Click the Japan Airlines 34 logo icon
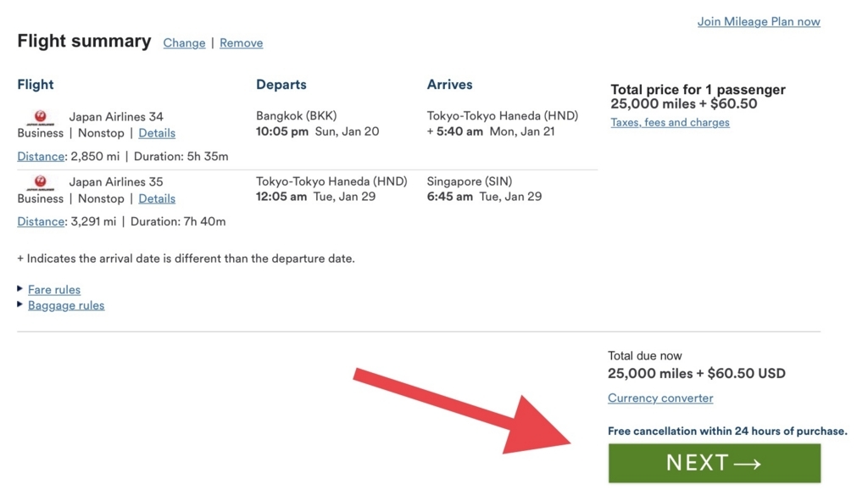This screenshot has height=490, width=868. pyautogui.click(x=40, y=117)
